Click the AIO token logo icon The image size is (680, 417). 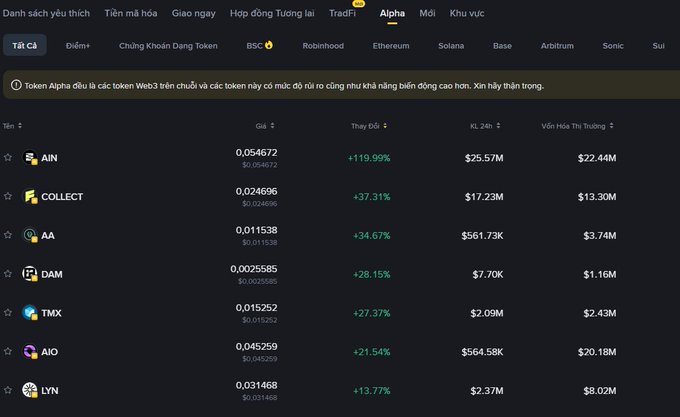[x=30, y=352]
